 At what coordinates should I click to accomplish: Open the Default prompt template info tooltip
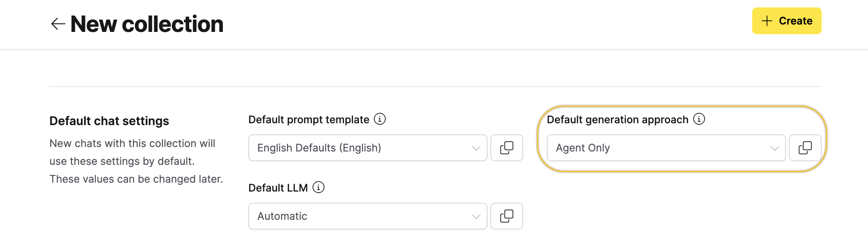pos(379,119)
